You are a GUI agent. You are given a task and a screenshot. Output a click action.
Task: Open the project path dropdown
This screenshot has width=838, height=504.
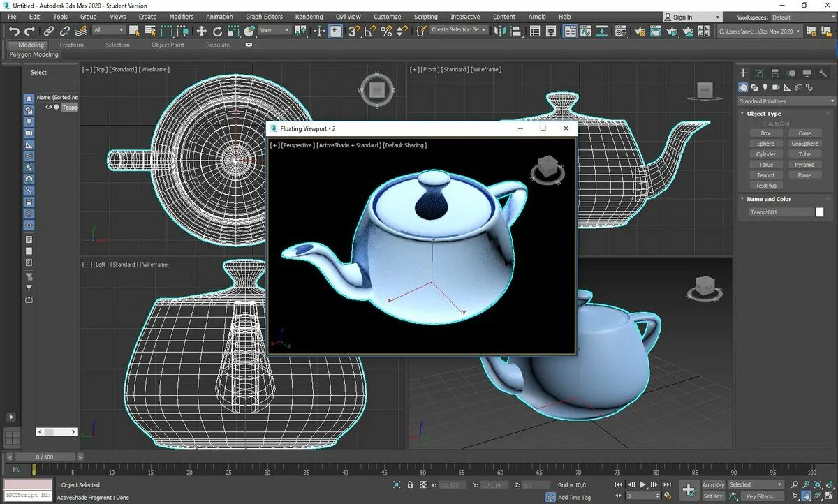[758, 31]
